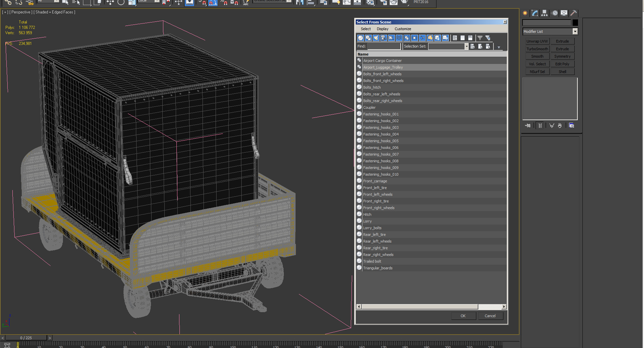Click the Make Unique icon below modifier stack
The height and width of the screenshot is (348, 644).
[x=552, y=126]
